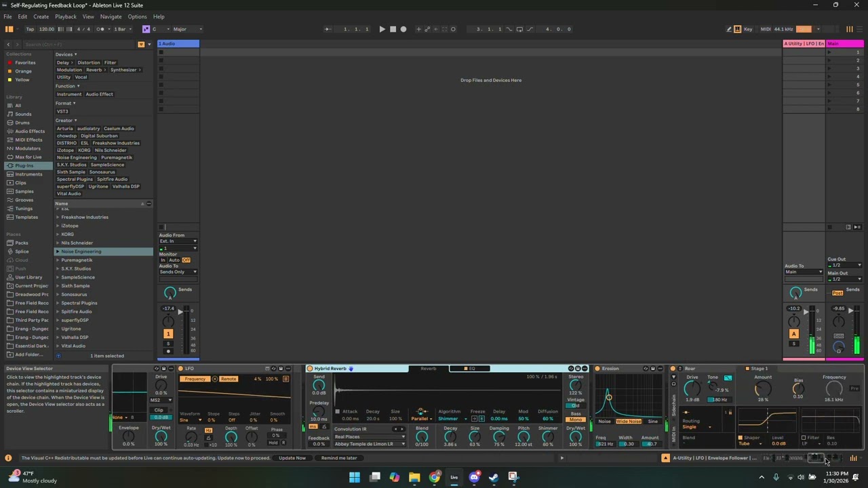868x488 pixels.
Task: Arm the Arrangement Record button
Action: tap(403, 29)
